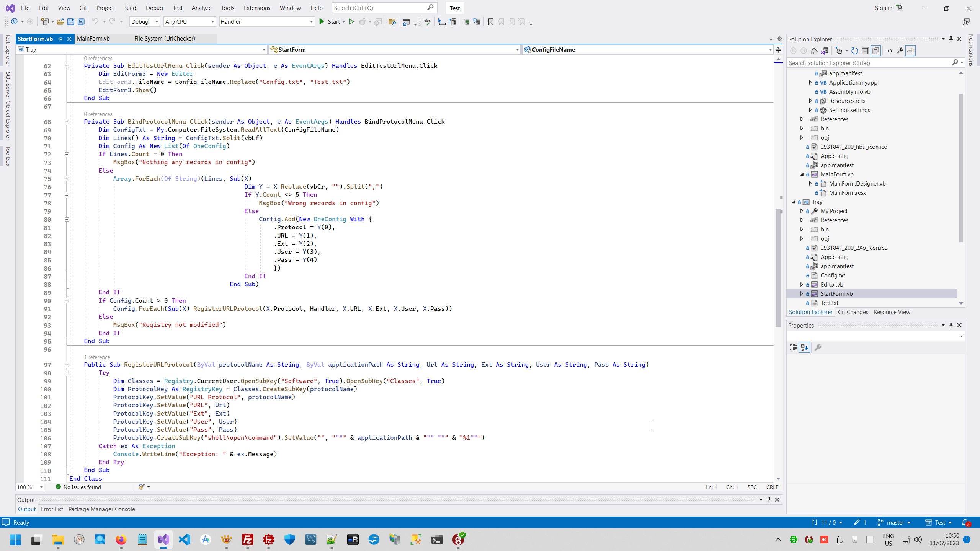
Task: Expand the Editor.vb tree node
Action: [x=802, y=284]
